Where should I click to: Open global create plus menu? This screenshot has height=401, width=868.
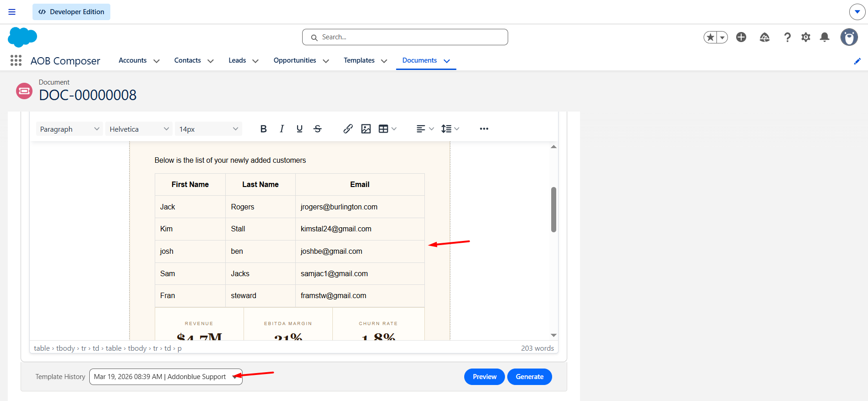coord(741,37)
